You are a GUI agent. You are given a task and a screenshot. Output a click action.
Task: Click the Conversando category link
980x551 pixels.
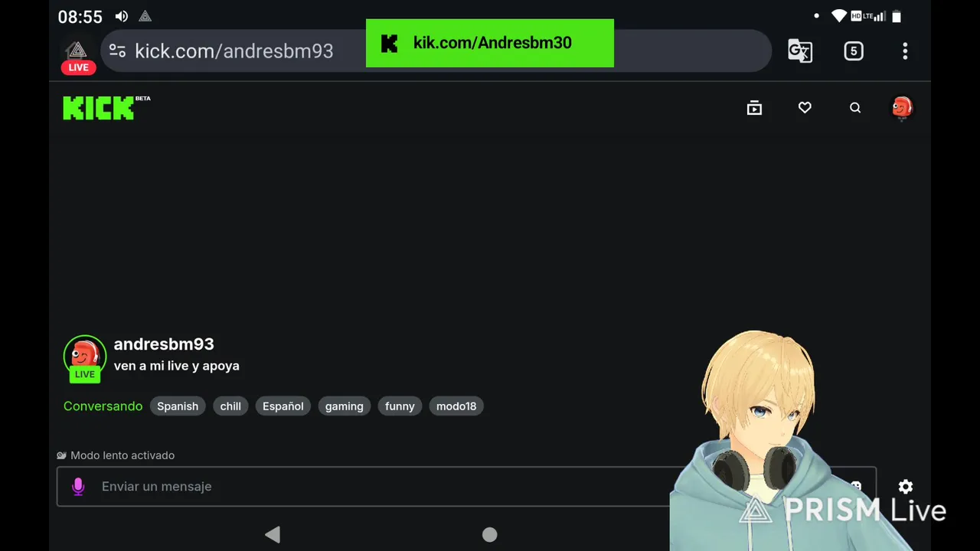[103, 406]
